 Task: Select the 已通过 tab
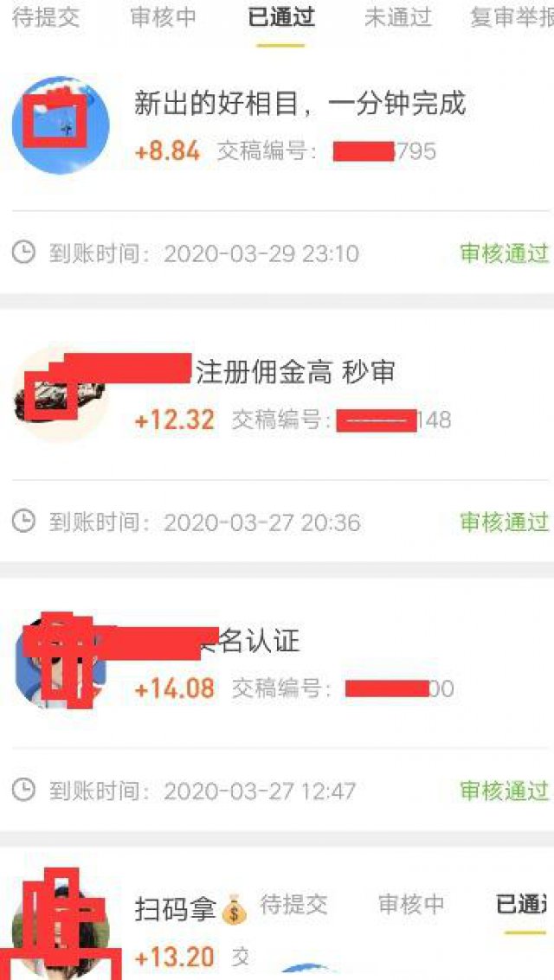(281, 18)
